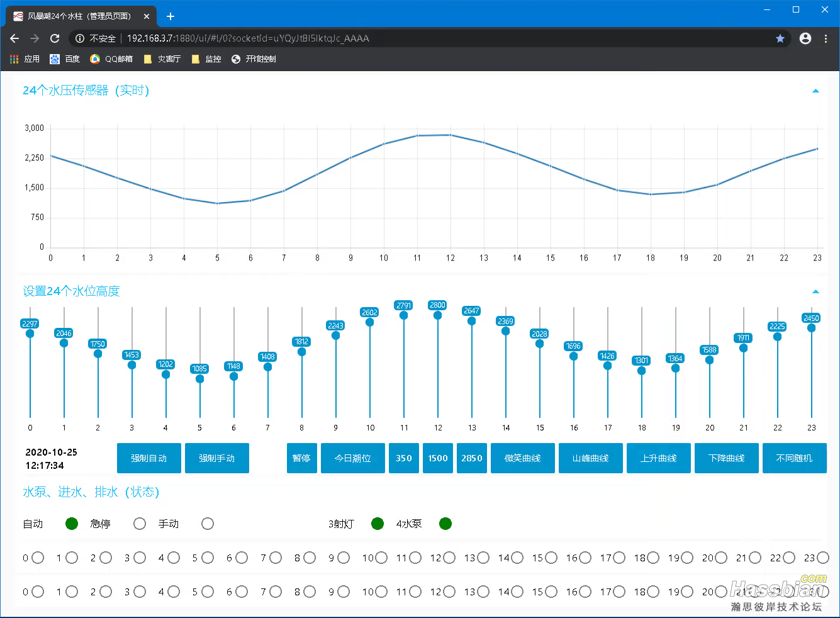
Task: Click the green 自动 status indicator
Action: click(72, 524)
